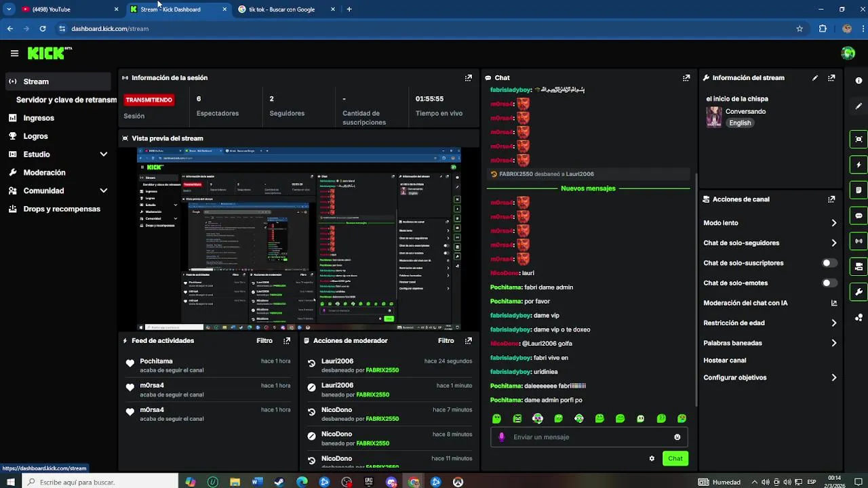Click the stream preview thumbnail
This screenshot has width=868, height=488.
pyautogui.click(x=299, y=239)
